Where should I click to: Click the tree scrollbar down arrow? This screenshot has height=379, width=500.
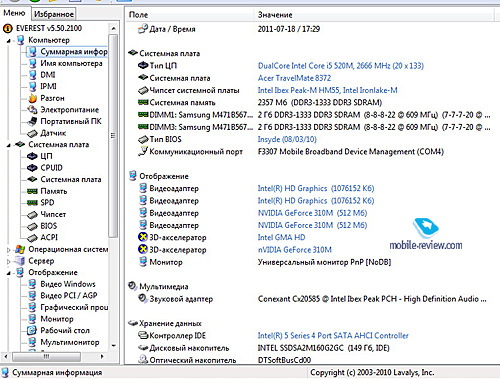[114, 346]
